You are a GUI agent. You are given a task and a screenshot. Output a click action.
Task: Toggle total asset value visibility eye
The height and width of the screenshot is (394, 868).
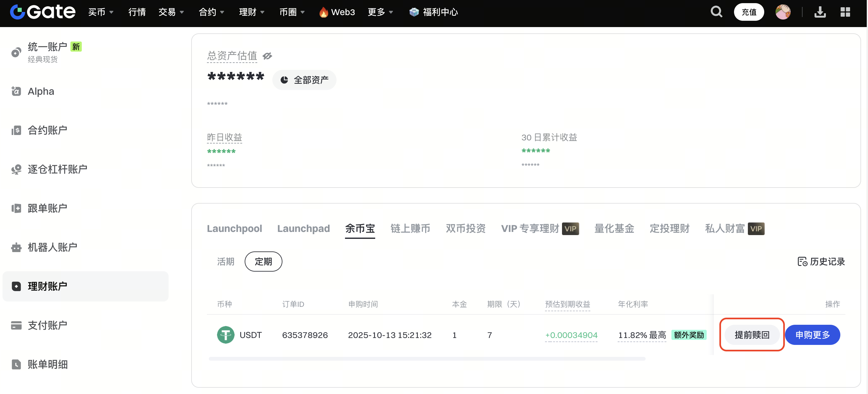coord(267,56)
